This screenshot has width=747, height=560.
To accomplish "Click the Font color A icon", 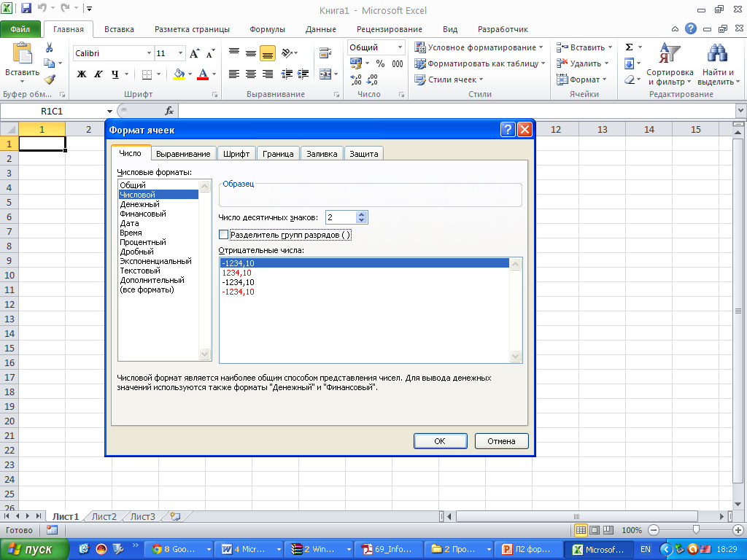I will 203,74.
